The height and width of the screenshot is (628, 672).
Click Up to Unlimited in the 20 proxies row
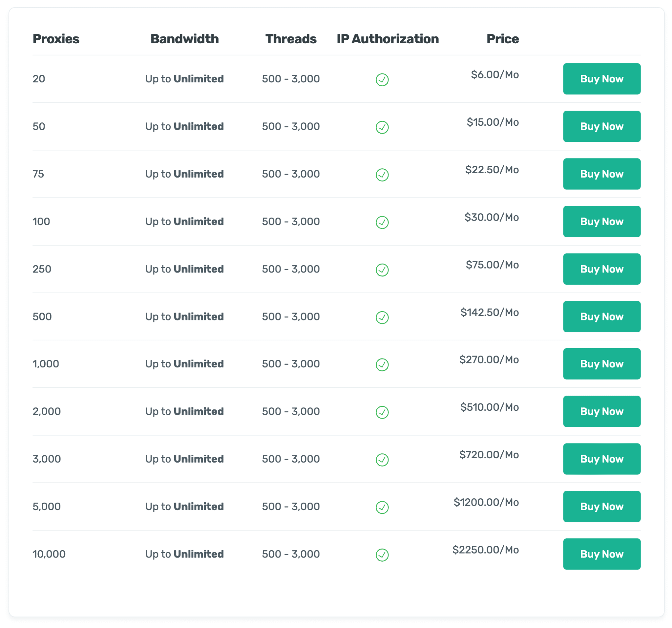184,79
